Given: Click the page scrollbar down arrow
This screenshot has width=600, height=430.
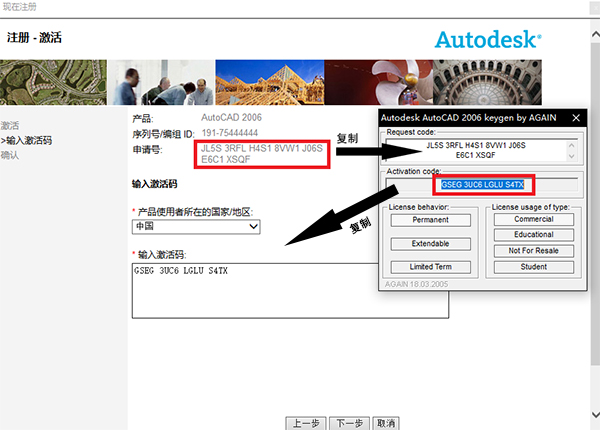Looking at the screenshot, I should coord(595,415).
